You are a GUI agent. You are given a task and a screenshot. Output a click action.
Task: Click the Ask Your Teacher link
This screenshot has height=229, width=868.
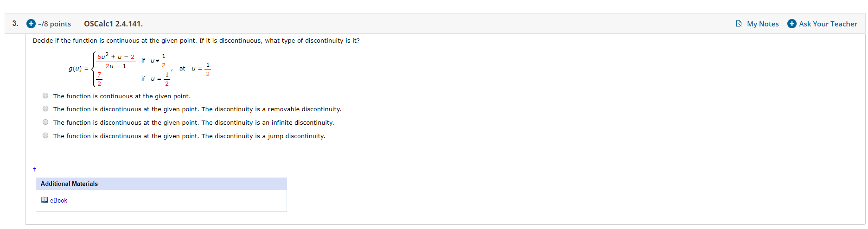(828, 24)
